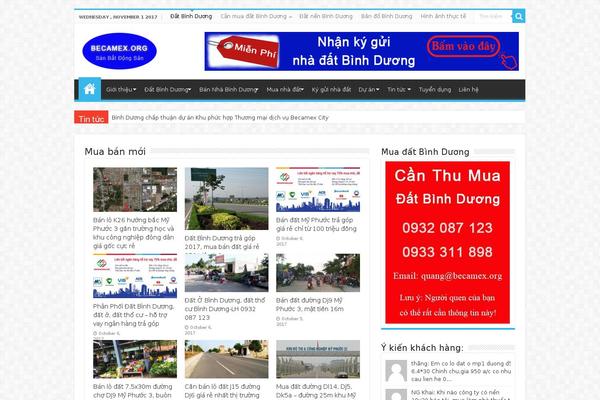Click the date 'WEDNESDAY, NOVEMBER 1 2017'

click(x=118, y=17)
